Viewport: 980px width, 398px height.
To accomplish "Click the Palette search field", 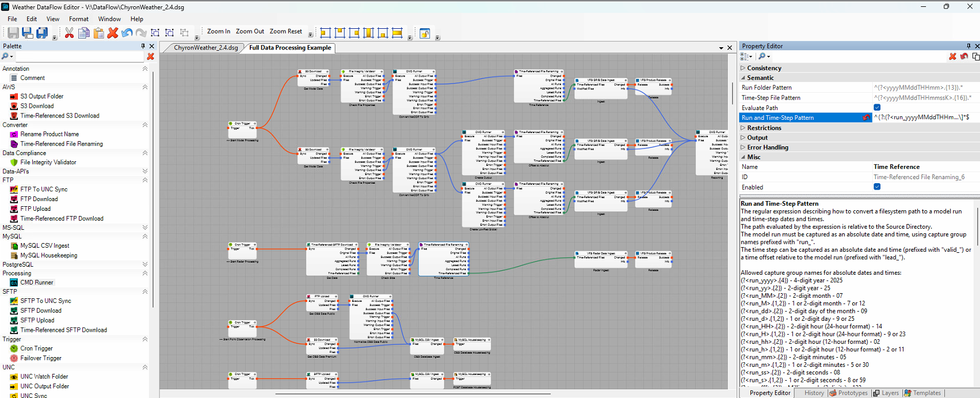I will click(x=79, y=56).
